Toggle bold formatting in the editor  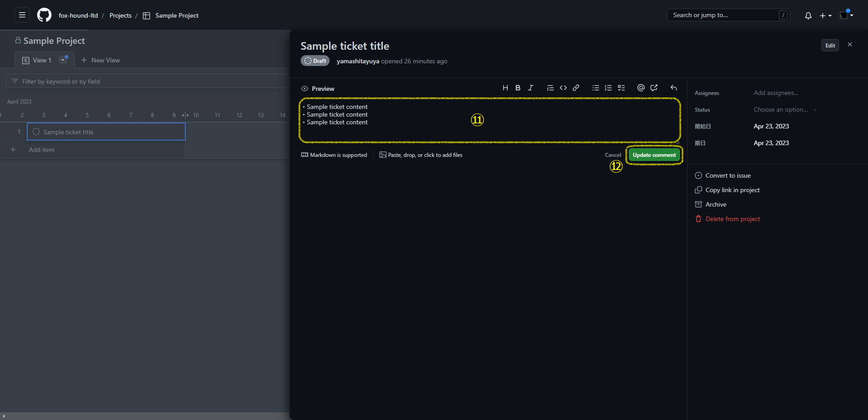tap(518, 88)
